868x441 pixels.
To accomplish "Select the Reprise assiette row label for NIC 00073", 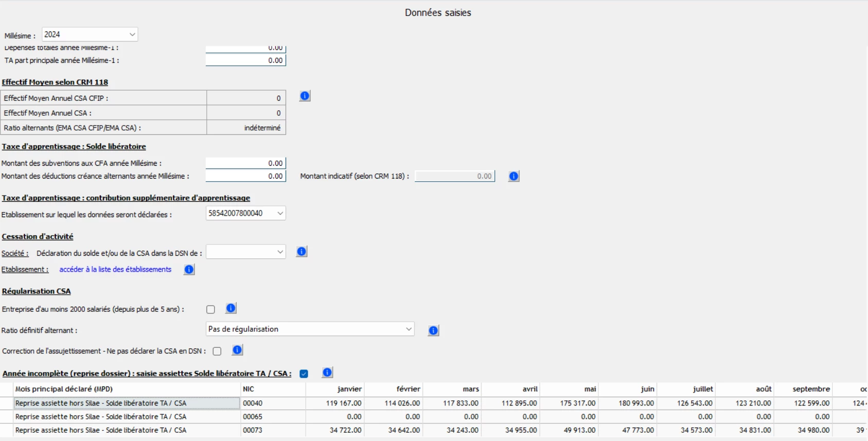I will [x=127, y=430].
